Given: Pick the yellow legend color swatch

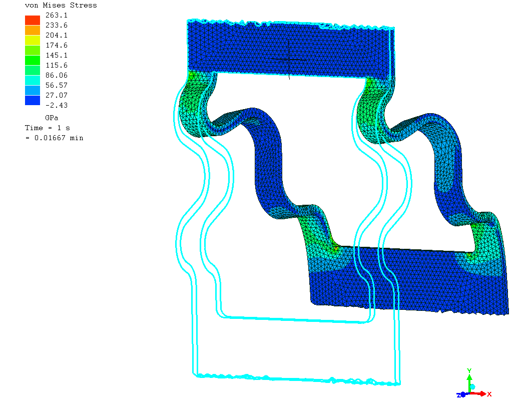Looking at the screenshot, I should (x=33, y=40).
